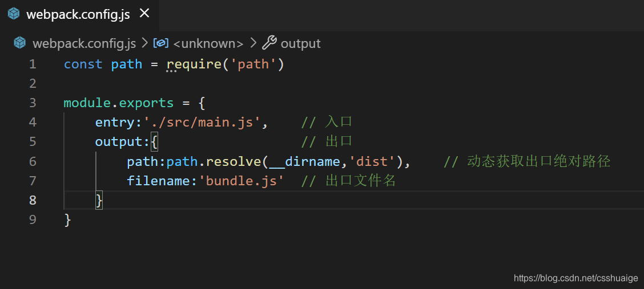Open the <unknown> breadcrumb segment
The image size is (644, 289).
click(x=208, y=43)
